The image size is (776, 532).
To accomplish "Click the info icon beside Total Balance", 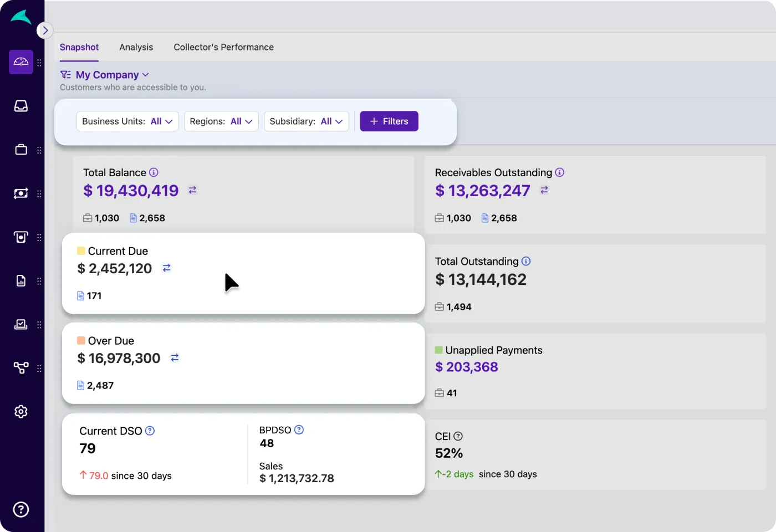I will tap(154, 172).
